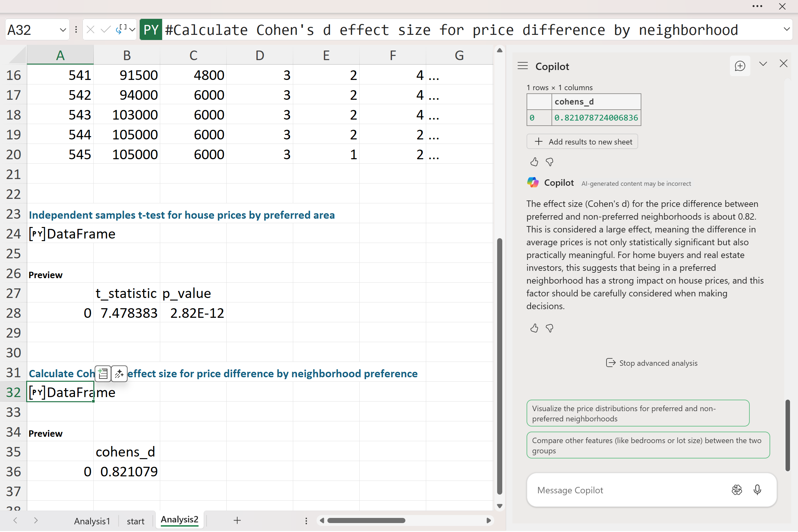798x532 pixels.
Task: Click the horizontal scrollbar thumb
Action: [366, 520]
